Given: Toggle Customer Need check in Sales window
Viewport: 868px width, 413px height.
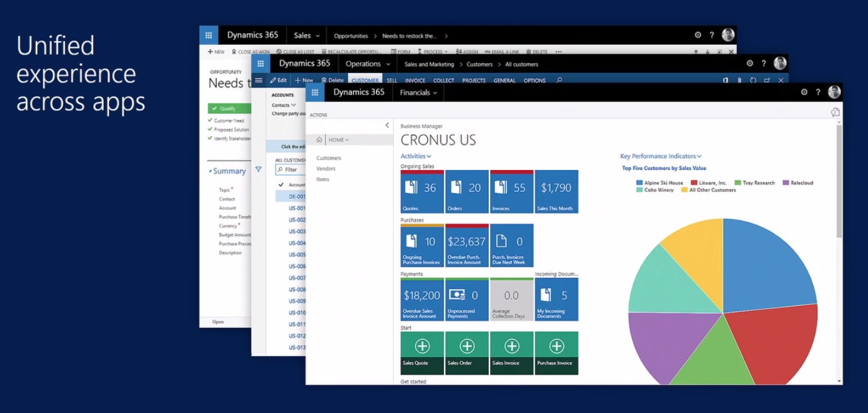Looking at the screenshot, I should [x=210, y=120].
